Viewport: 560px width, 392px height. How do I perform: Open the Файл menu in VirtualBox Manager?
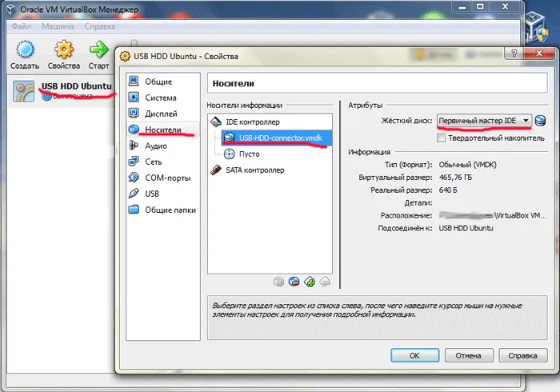coord(21,26)
